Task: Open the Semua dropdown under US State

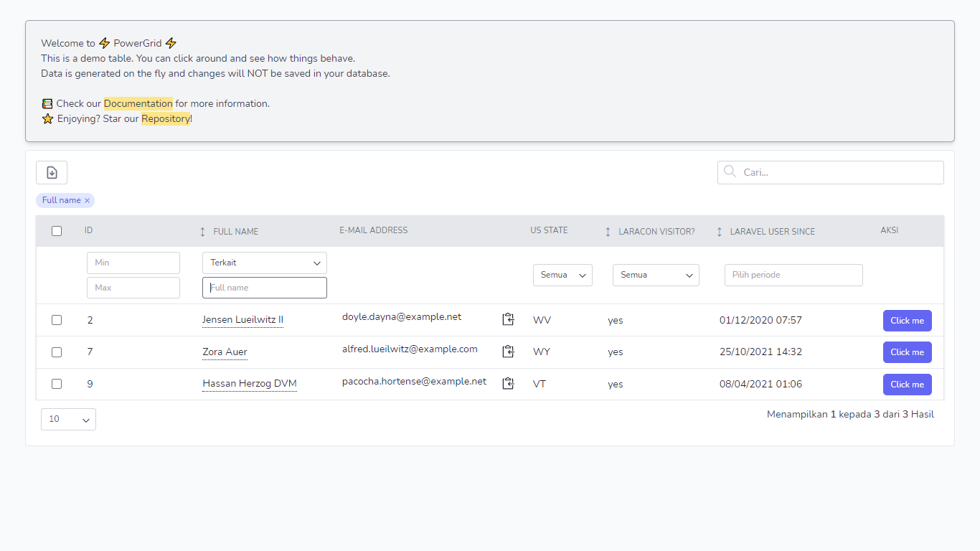Action: pyautogui.click(x=562, y=275)
